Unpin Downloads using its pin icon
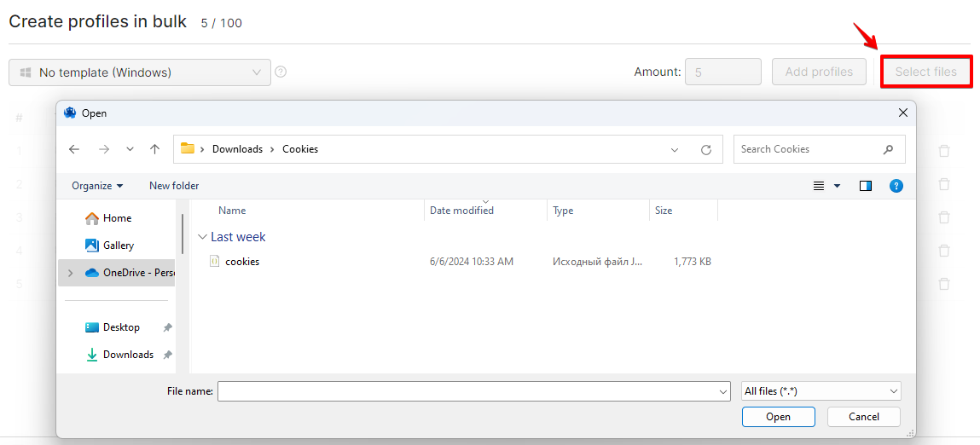 tap(167, 355)
